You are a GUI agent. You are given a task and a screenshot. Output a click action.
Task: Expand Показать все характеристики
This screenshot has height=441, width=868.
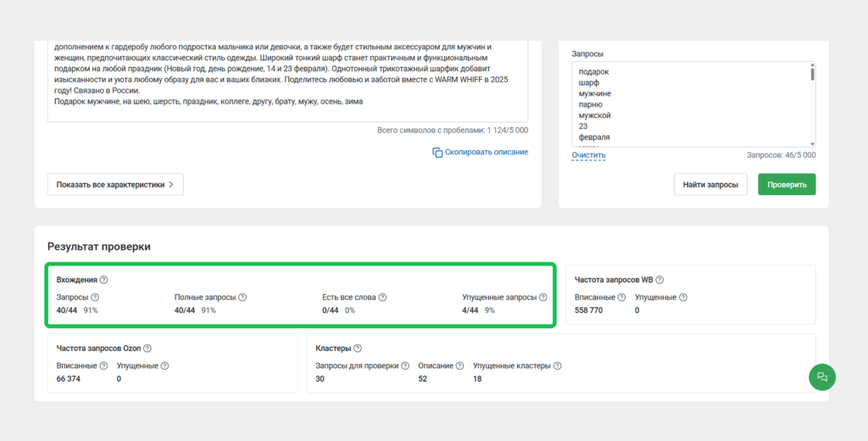pos(114,184)
